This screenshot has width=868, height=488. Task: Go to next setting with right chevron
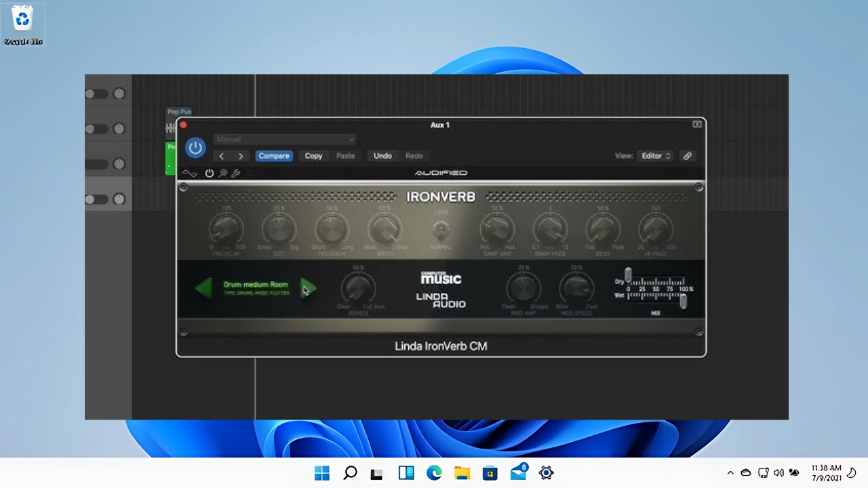(240, 156)
